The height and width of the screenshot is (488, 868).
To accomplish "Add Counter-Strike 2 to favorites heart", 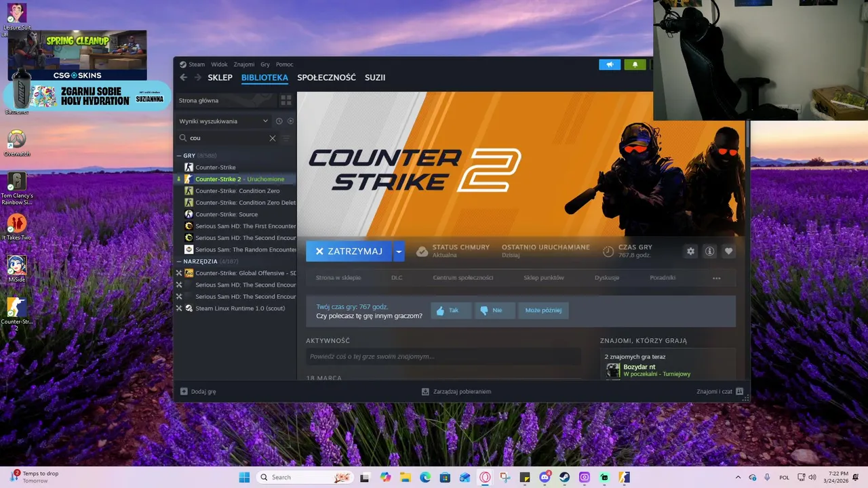I will pos(728,251).
